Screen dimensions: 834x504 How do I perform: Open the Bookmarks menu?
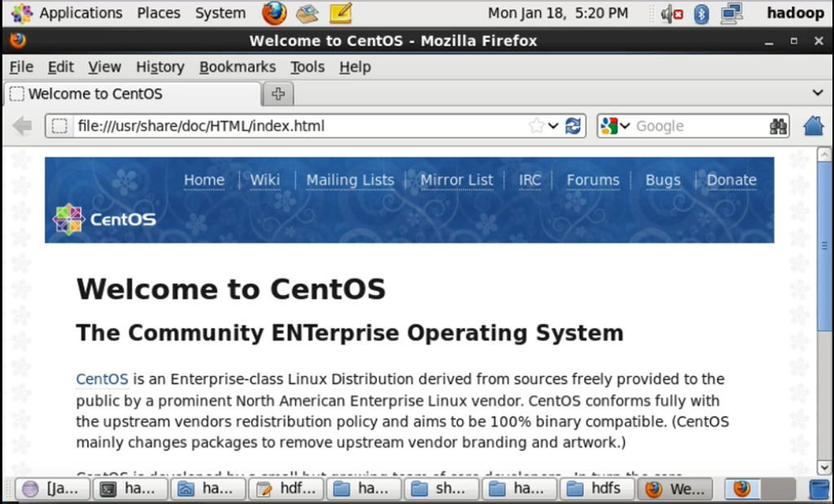coord(238,67)
